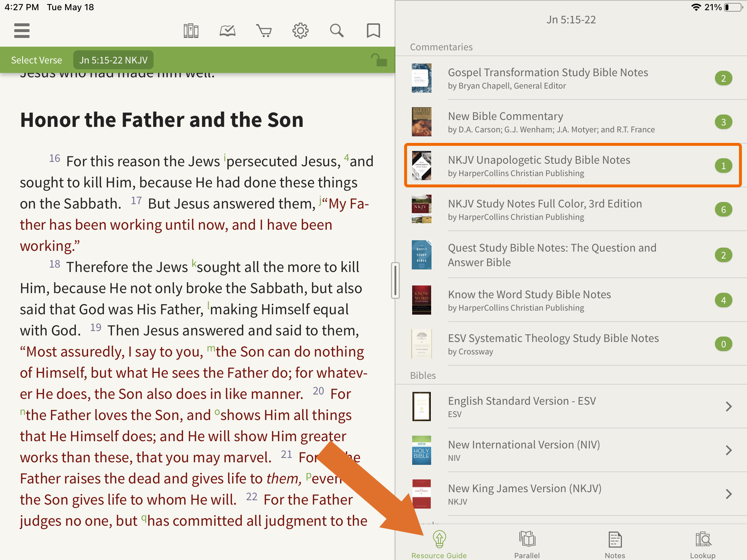Tap the count badge 0 for ESV Systematic Theology
Image resolution: width=747 pixels, height=560 pixels.
tap(723, 344)
